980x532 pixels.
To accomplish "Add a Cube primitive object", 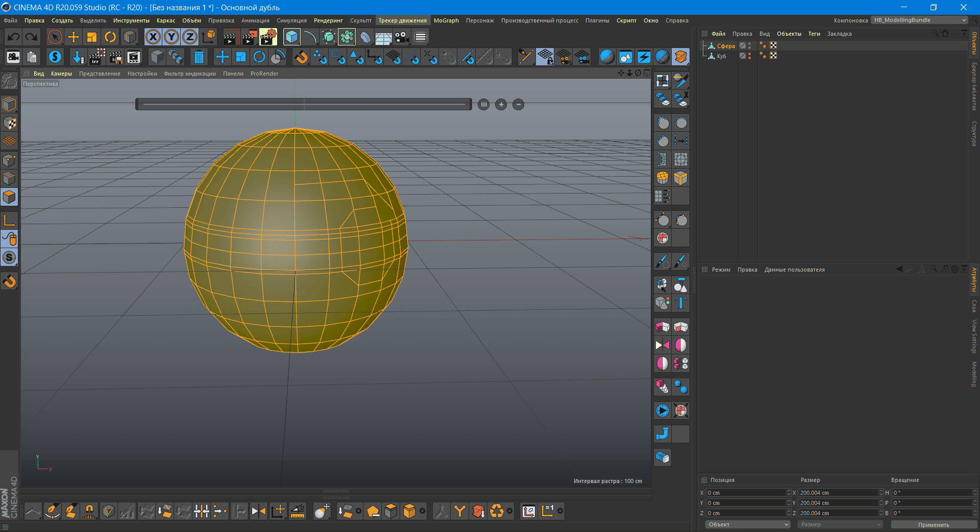I will (291, 37).
